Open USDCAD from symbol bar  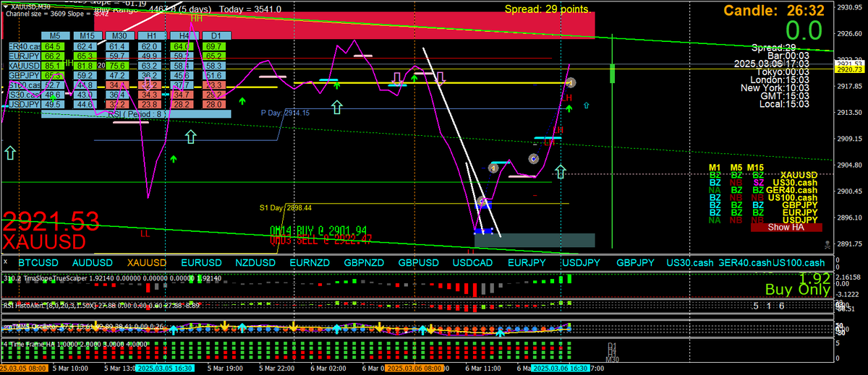473,263
